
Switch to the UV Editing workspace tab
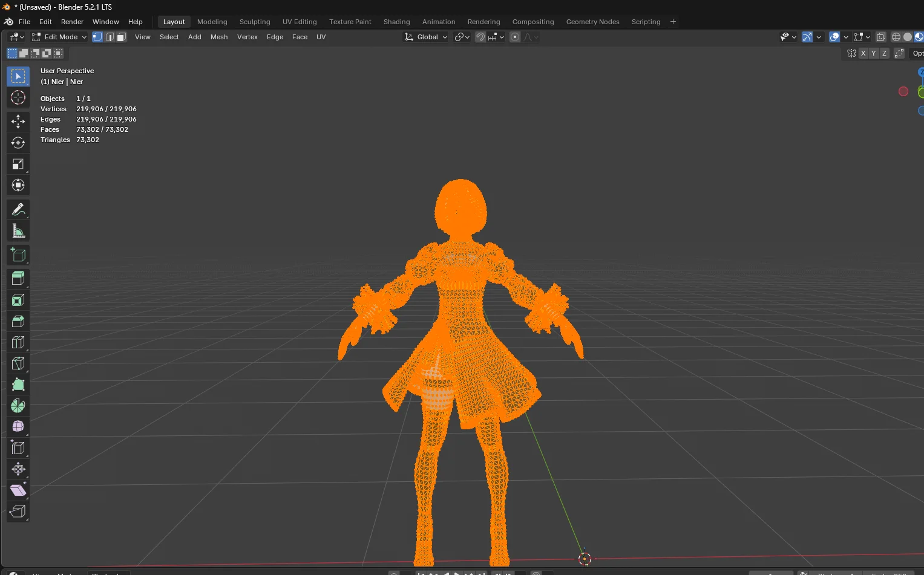tap(300, 22)
